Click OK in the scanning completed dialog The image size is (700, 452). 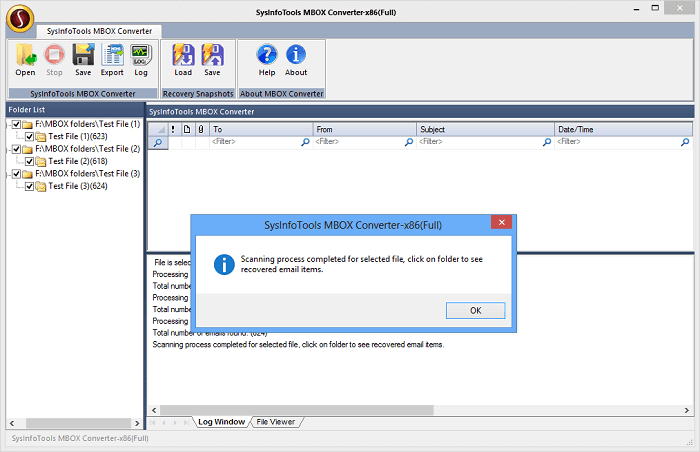point(475,310)
